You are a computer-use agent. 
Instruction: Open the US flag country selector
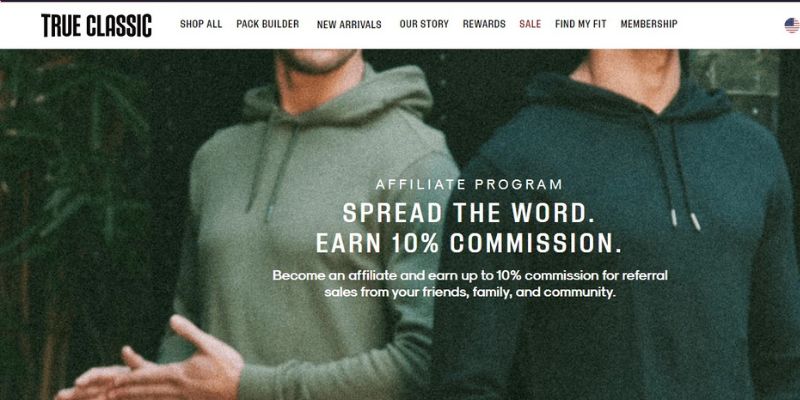tap(792, 25)
